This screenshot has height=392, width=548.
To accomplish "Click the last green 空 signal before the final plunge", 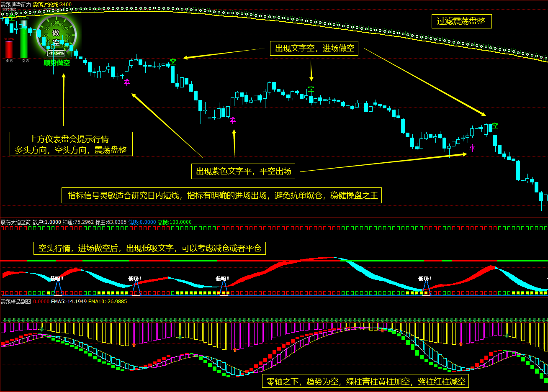I will tap(495, 126).
